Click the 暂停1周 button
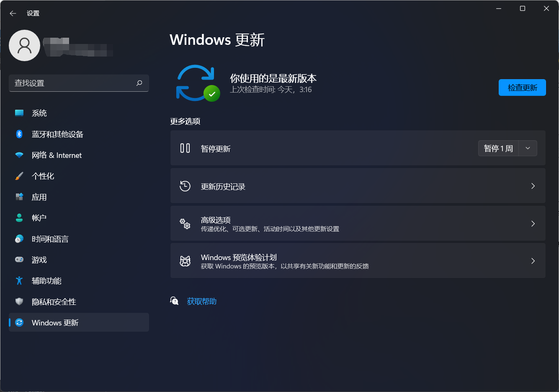Viewport: 559px width, 392px height. (498, 148)
